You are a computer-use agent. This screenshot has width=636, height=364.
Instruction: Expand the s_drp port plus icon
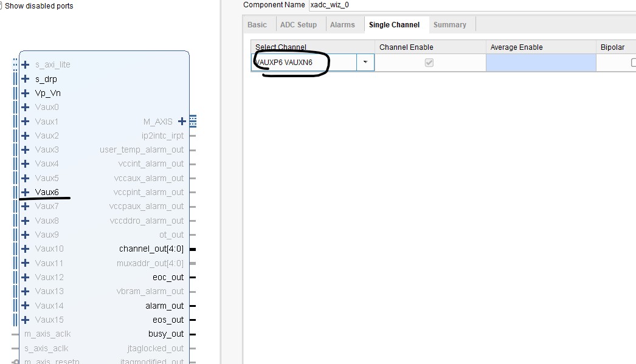click(x=25, y=79)
